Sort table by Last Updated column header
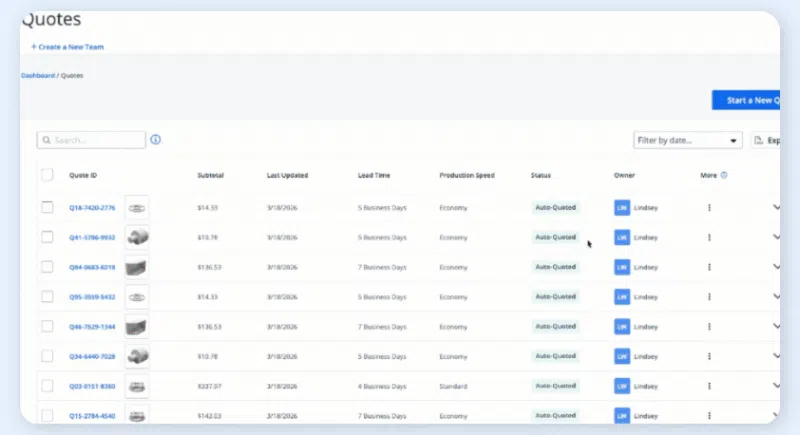 (x=287, y=175)
